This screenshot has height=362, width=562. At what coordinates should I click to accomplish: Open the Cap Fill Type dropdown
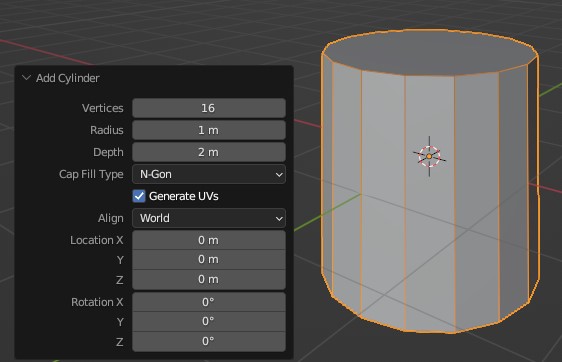click(209, 174)
